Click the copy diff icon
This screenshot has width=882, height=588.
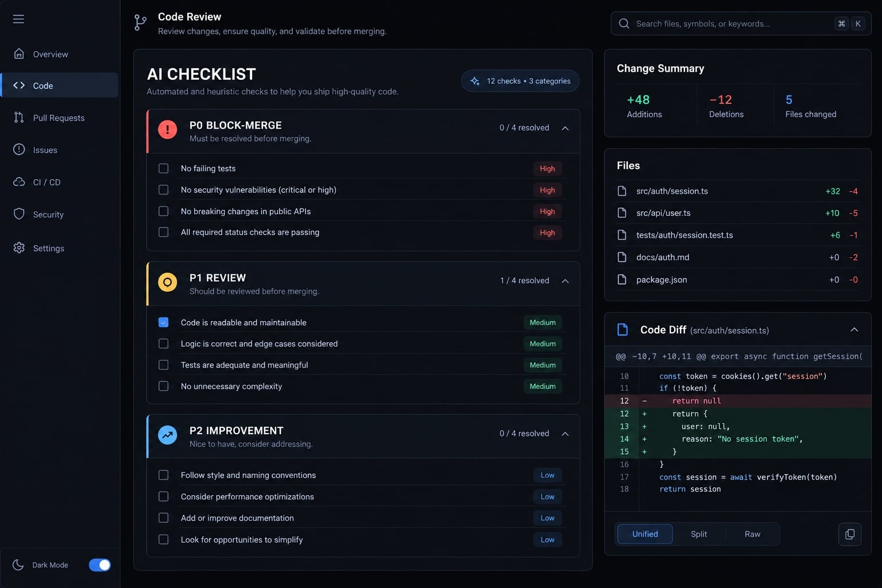[850, 534]
